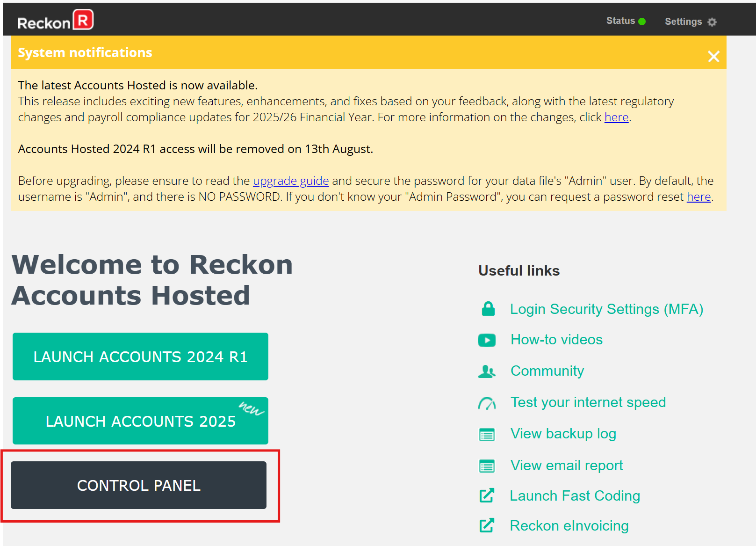Close the System notifications banner

click(713, 57)
